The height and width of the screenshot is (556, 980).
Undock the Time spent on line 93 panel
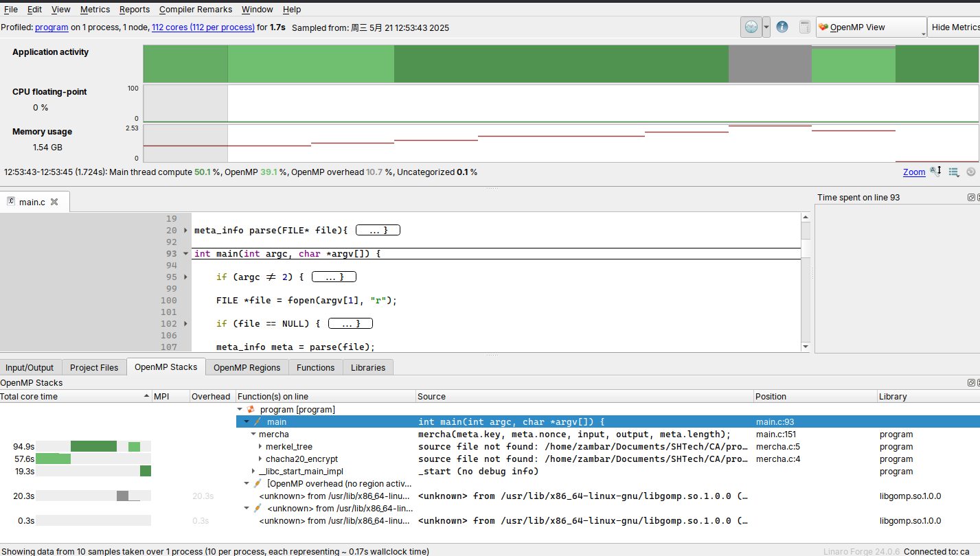tap(971, 198)
